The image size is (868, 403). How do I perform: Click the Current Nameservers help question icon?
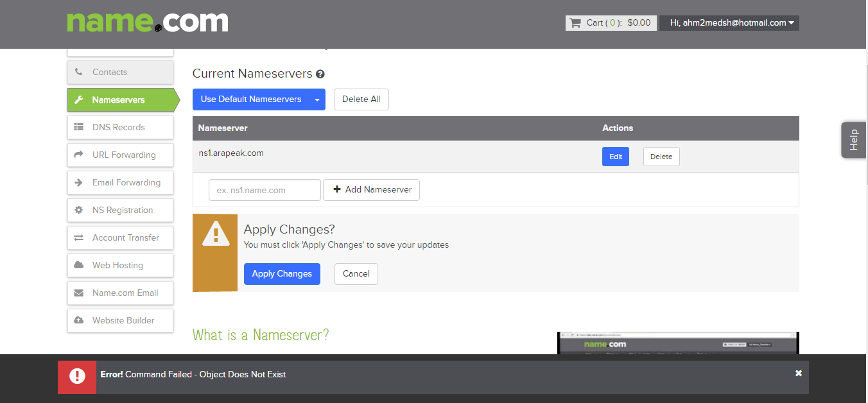(320, 74)
